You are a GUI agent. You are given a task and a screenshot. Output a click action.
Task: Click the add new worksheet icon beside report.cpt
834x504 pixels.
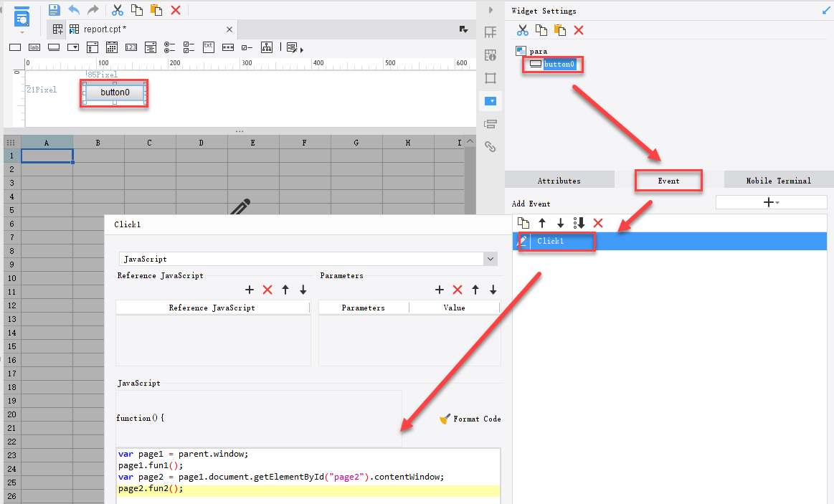pyautogui.click(x=57, y=29)
